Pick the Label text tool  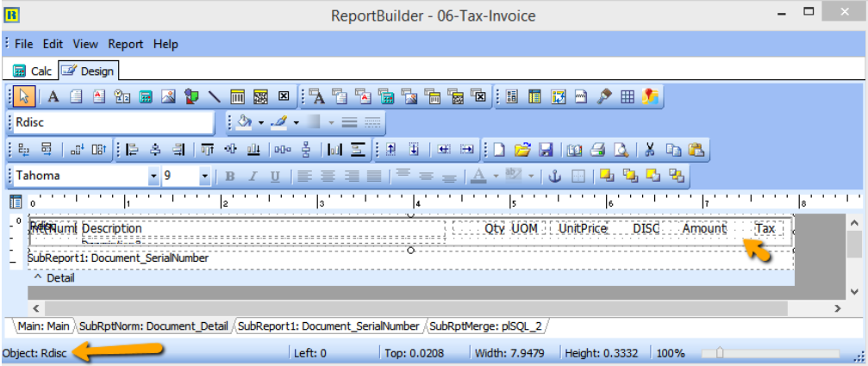[x=53, y=96]
